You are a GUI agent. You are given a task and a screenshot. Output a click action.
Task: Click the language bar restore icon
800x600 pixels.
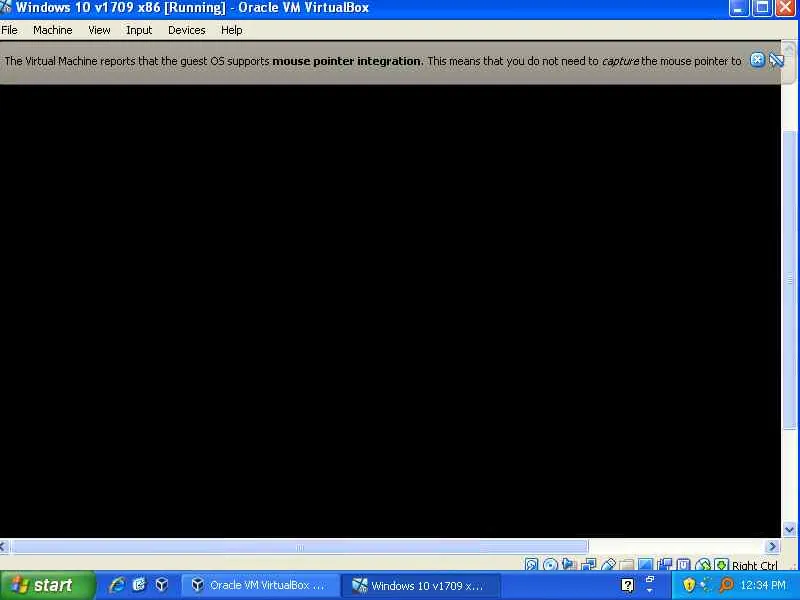650,579
